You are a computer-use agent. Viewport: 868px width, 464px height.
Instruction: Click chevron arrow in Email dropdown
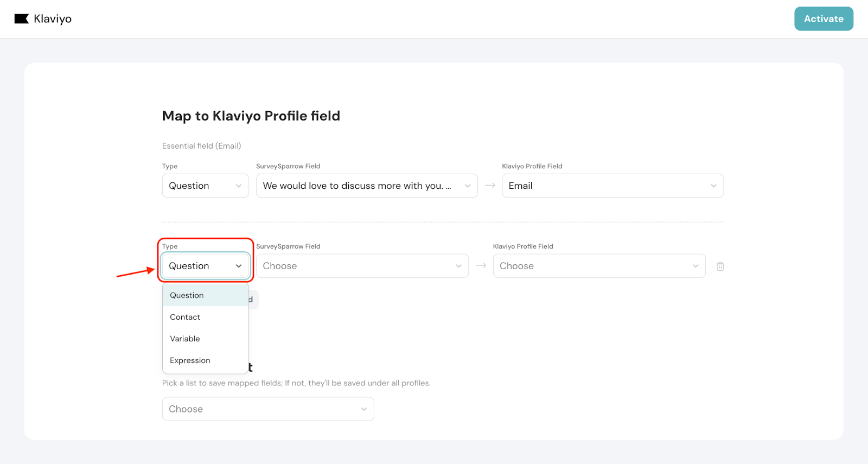(713, 186)
